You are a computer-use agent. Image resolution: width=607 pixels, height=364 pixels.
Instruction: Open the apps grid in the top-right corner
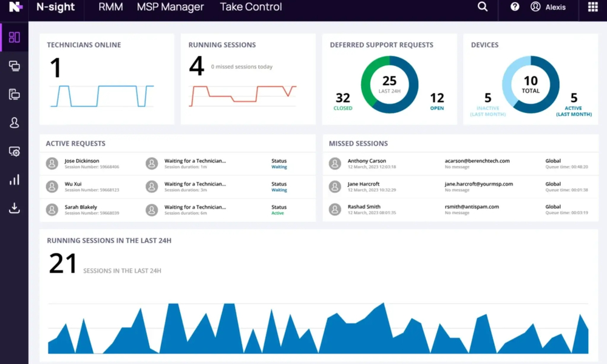coord(593,7)
